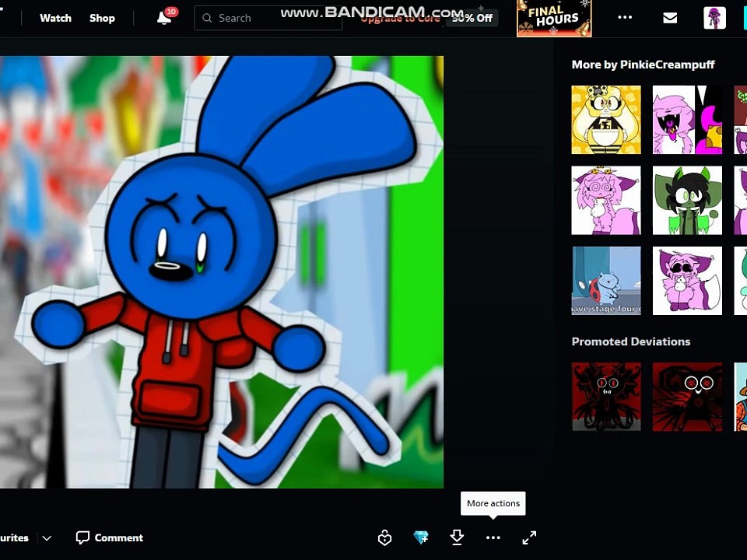Open the pink swirl-eyed cat thumbnail
The image size is (747, 560).
606,201
